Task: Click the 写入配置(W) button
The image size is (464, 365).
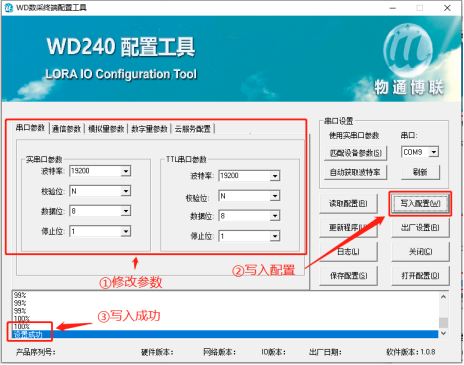Action: point(420,203)
